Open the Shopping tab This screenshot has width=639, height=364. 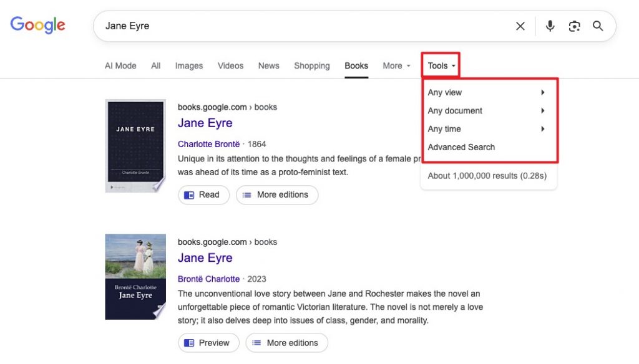(x=312, y=65)
